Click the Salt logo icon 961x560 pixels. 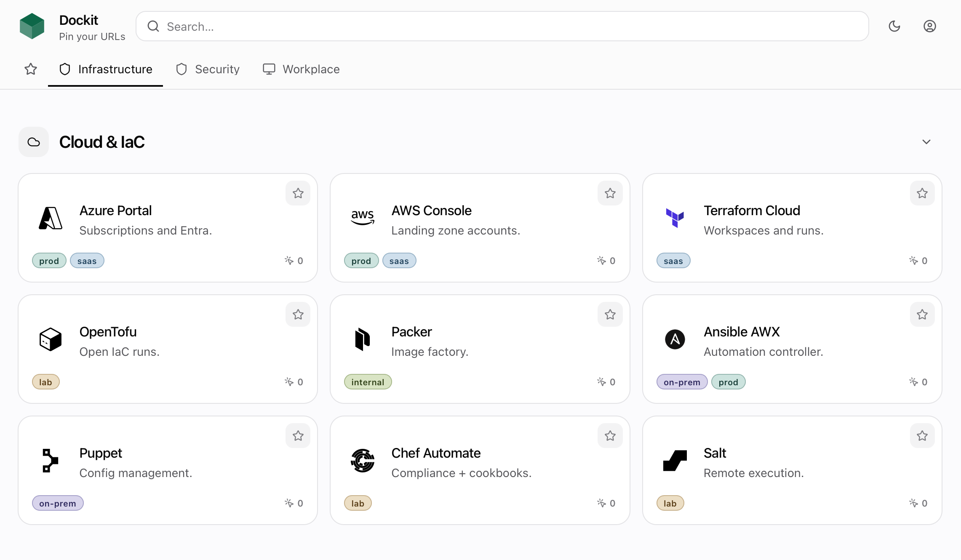pyautogui.click(x=675, y=461)
